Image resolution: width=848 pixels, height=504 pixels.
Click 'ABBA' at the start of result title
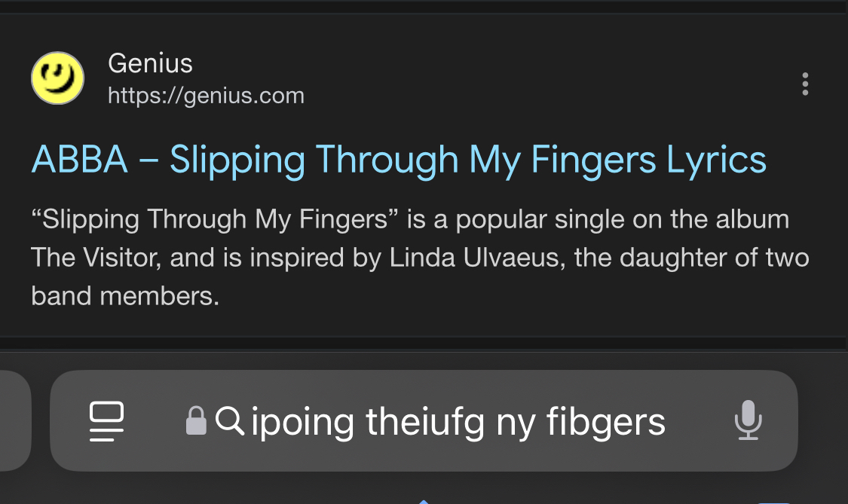(79, 160)
